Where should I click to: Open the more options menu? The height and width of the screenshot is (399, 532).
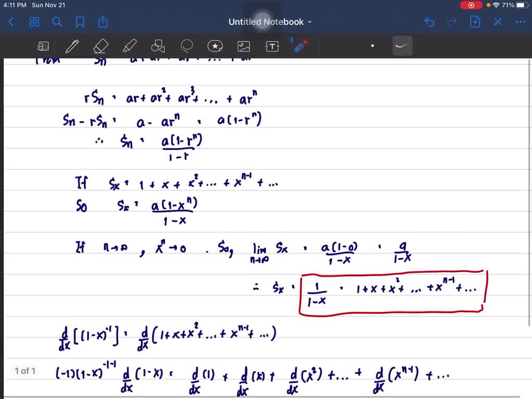520,22
